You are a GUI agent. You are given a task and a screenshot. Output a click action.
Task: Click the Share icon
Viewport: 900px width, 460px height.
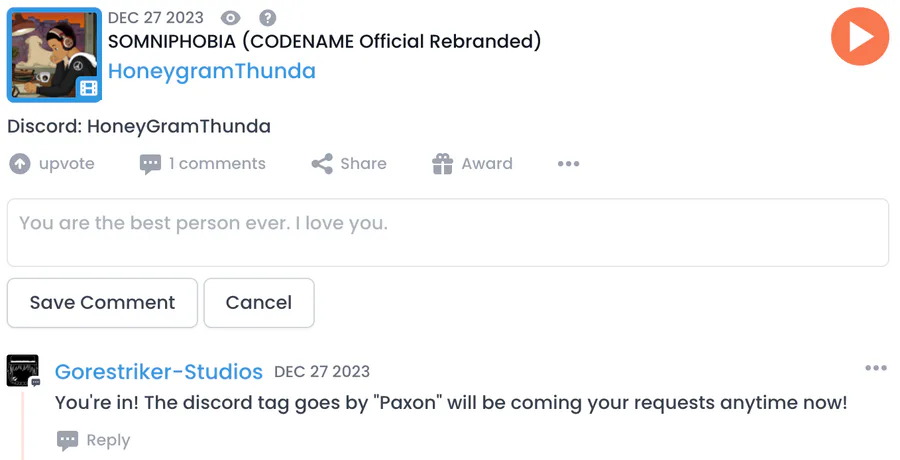pyautogui.click(x=322, y=164)
